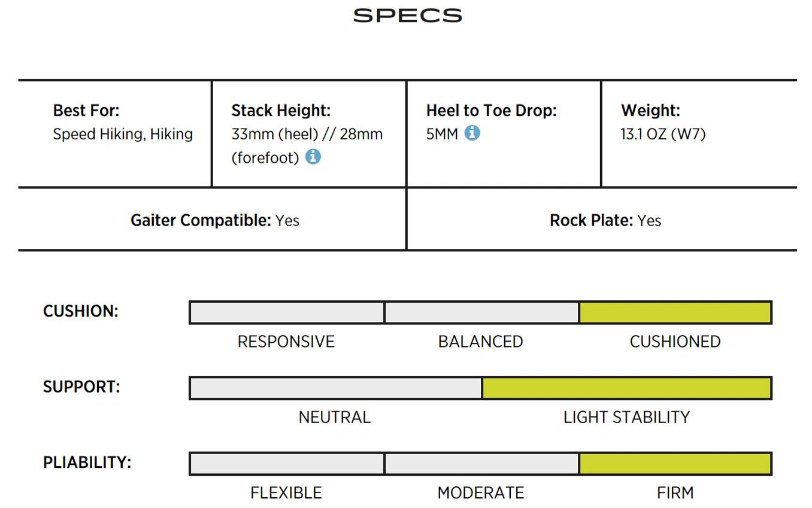This screenshot has height=508, width=812.
Task: Click the SUPPORT: row label
Action: [81, 387]
